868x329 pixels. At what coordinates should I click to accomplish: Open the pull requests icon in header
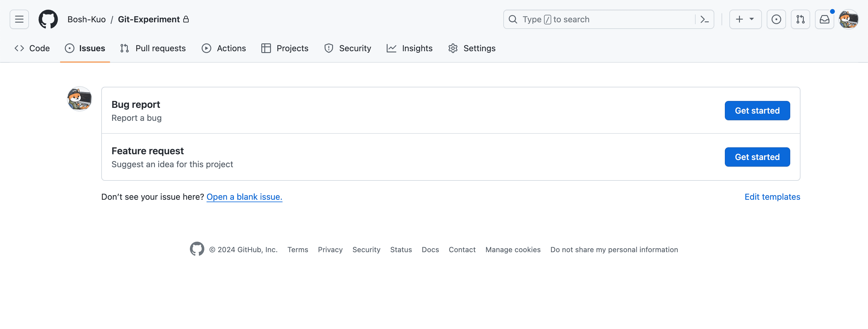pyautogui.click(x=800, y=19)
